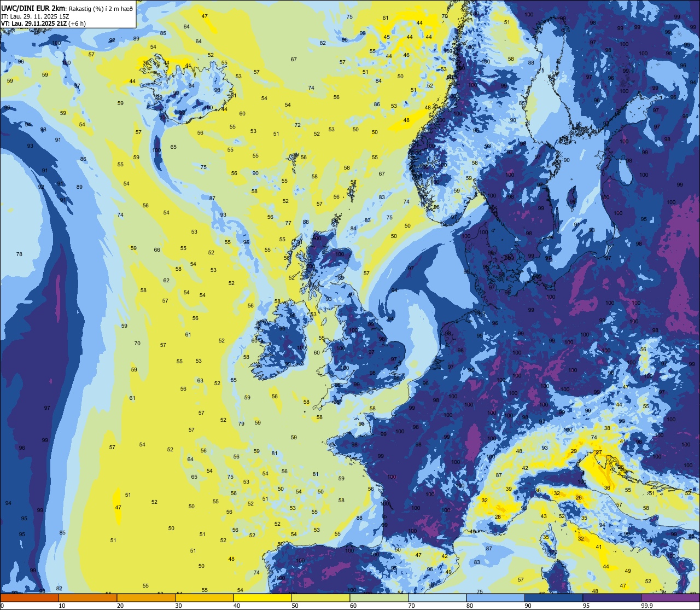Click the legend label "70" on the color bar
Image resolution: width=700 pixels, height=610 pixels.
pyautogui.click(x=411, y=606)
